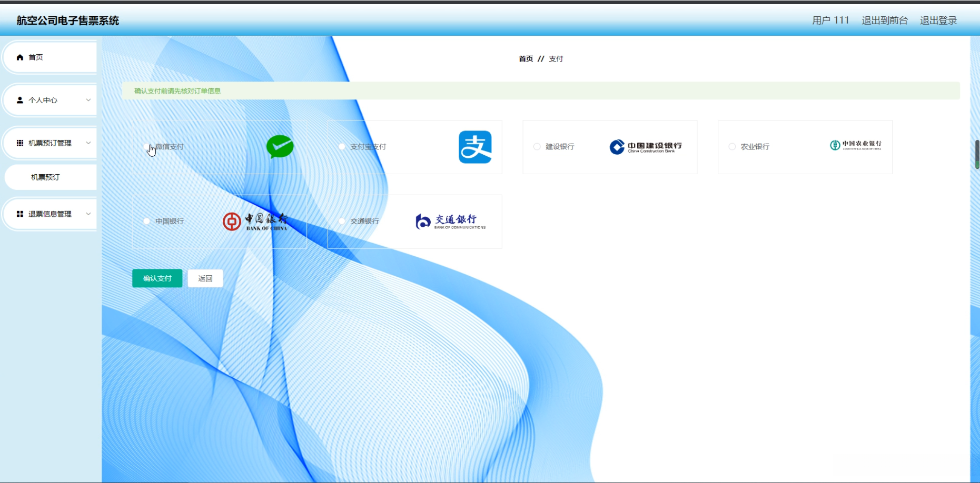The height and width of the screenshot is (483, 980).
Task: Click the Bank of China logo
Action: click(255, 222)
